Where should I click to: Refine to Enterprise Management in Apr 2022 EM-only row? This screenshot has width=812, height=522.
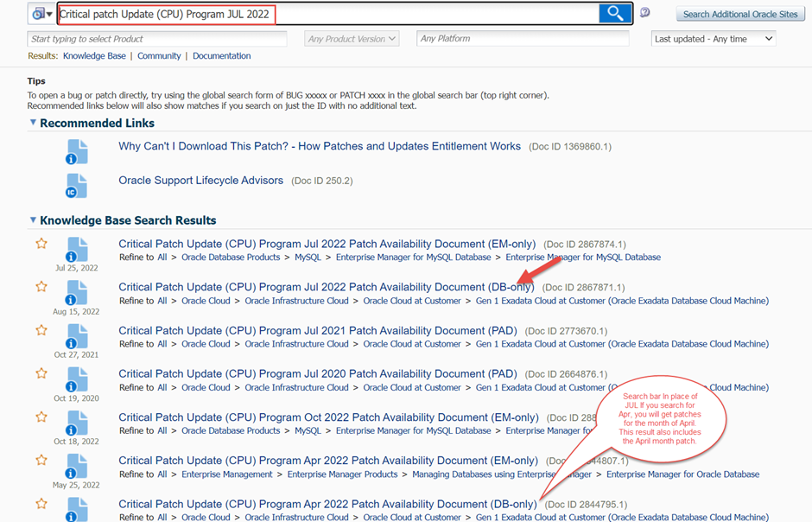pyautogui.click(x=227, y=474)
